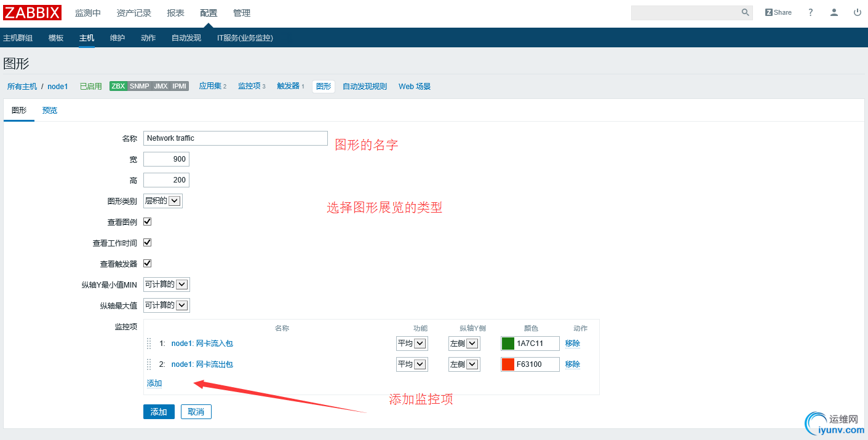The height and width of the screenshot is (440, 868).
Task: Click the ZBX availability badge
Action: [x=118, y=87]
